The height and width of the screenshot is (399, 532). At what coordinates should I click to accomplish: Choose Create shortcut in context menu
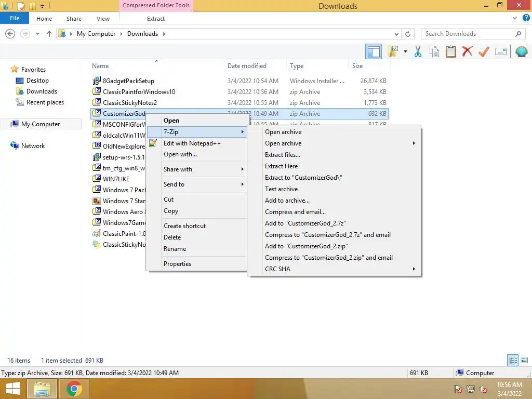click(197, 226)
